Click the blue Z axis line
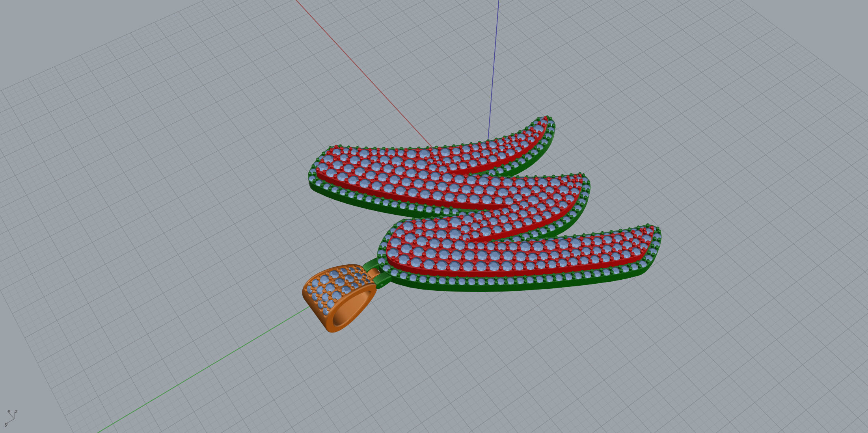Image resolution: width=868 pixels, height=433 pixels. (x=494, y=70)
